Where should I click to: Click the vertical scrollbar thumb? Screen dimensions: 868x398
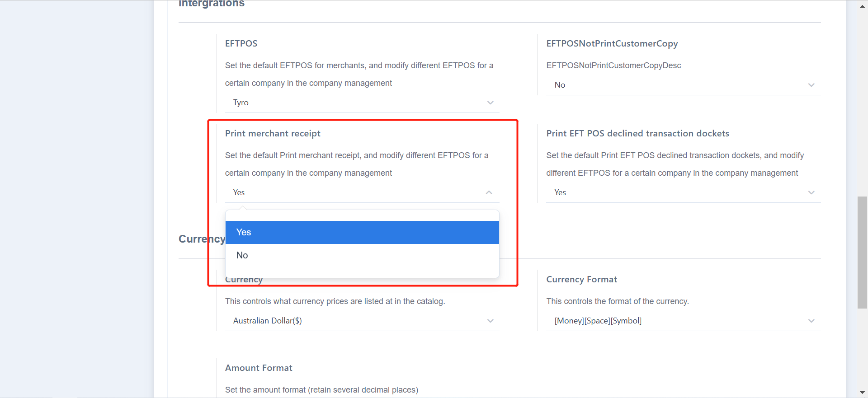(862, 252)
